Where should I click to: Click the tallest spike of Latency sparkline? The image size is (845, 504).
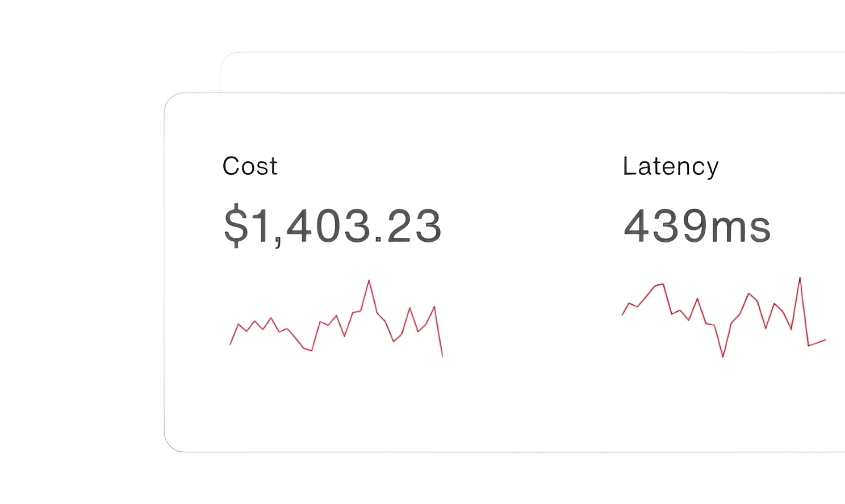tap(800, 278)
